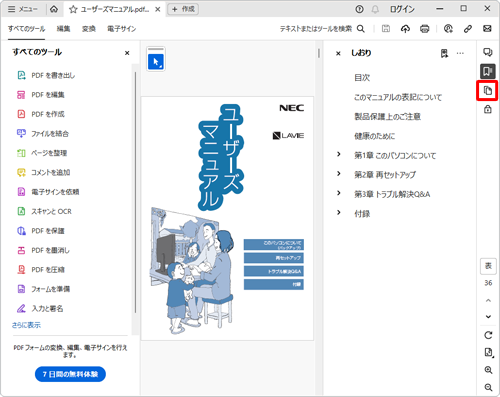Open the notifications bell icon
This screenshot has width=500, height=397.
click(x=375, y=9)
